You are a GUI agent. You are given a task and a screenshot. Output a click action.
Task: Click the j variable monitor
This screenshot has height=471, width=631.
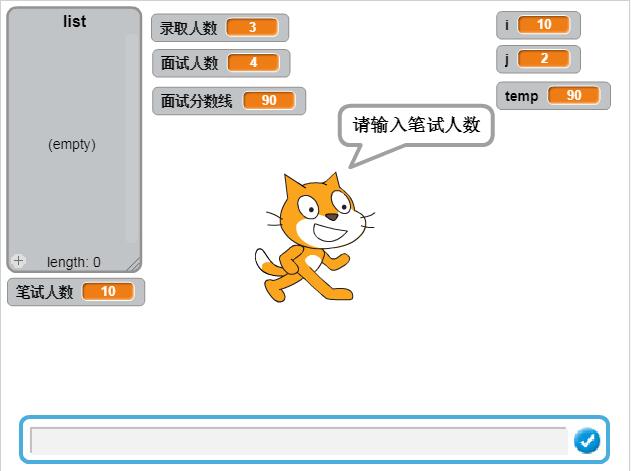(x=538, y=59)
